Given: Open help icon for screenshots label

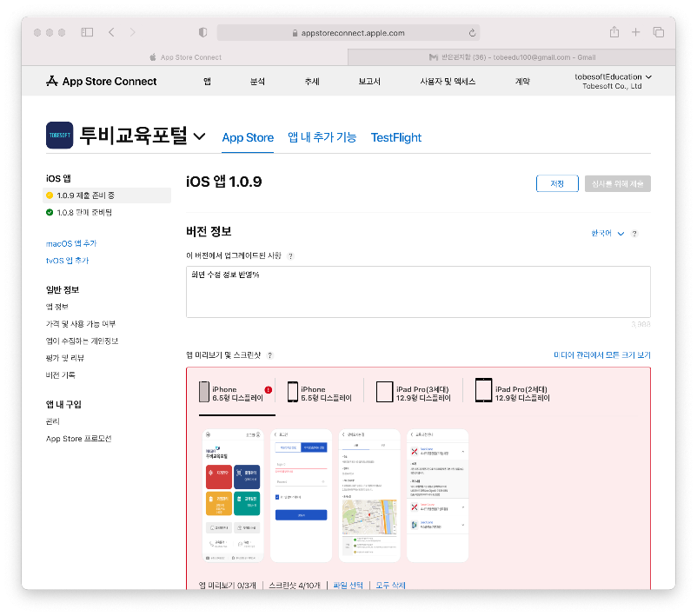Looking at the screenshot, I should [269, 355].
